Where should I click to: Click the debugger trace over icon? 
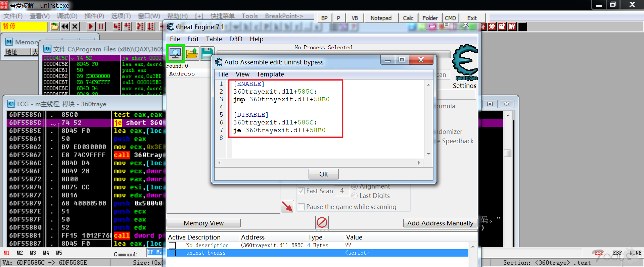(151, 26)
